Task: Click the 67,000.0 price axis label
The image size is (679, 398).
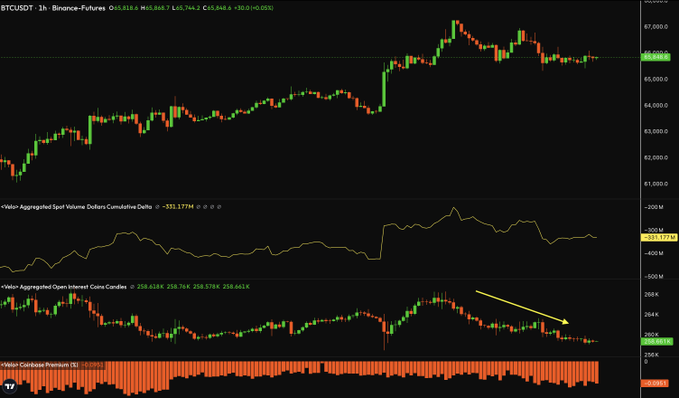Action: [x=656, y=27]
